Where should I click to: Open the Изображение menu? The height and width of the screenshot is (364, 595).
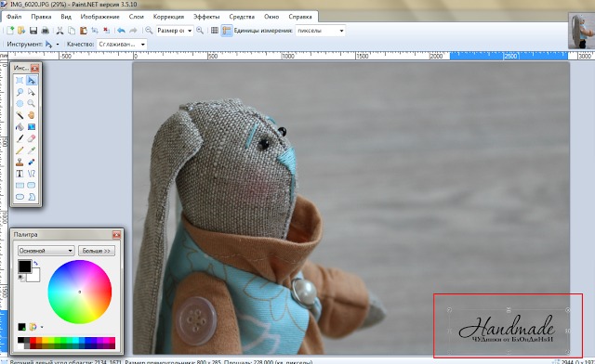99,17
